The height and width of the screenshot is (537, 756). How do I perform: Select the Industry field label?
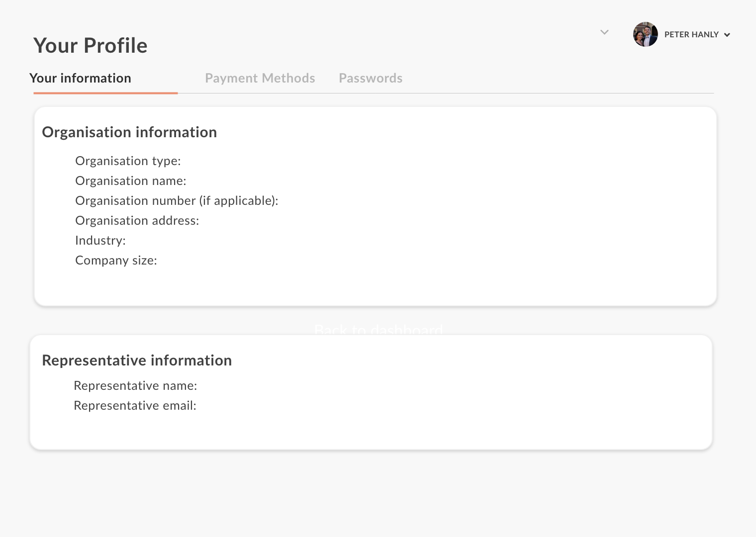[100, 241]
